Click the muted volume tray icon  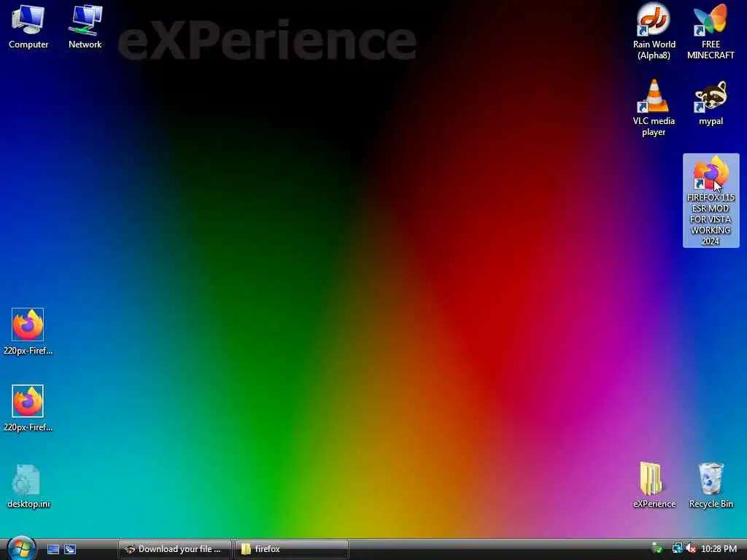click(x=691, y=549)
